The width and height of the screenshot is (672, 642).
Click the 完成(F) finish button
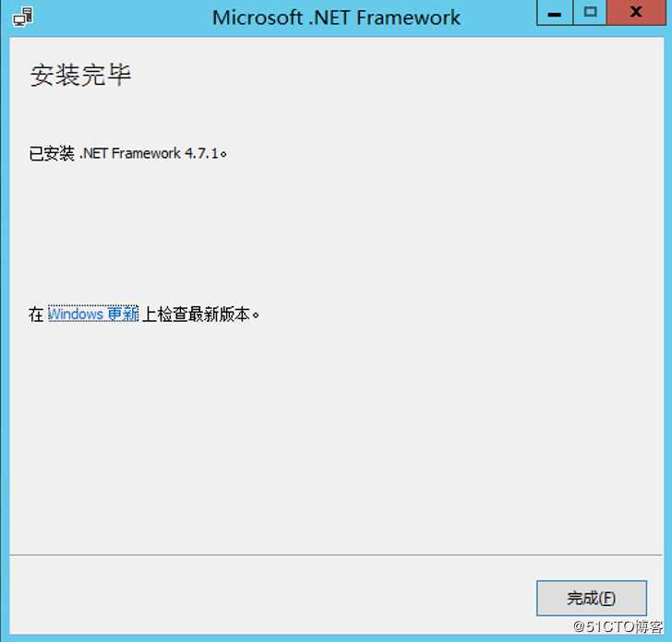[592, 598]
